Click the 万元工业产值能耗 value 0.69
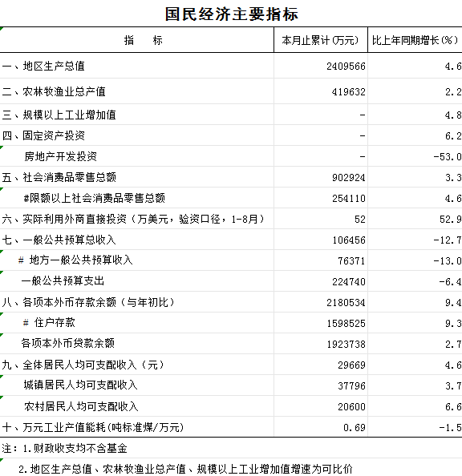This screenshot has height=476, width=462. [x=354, y=427]
